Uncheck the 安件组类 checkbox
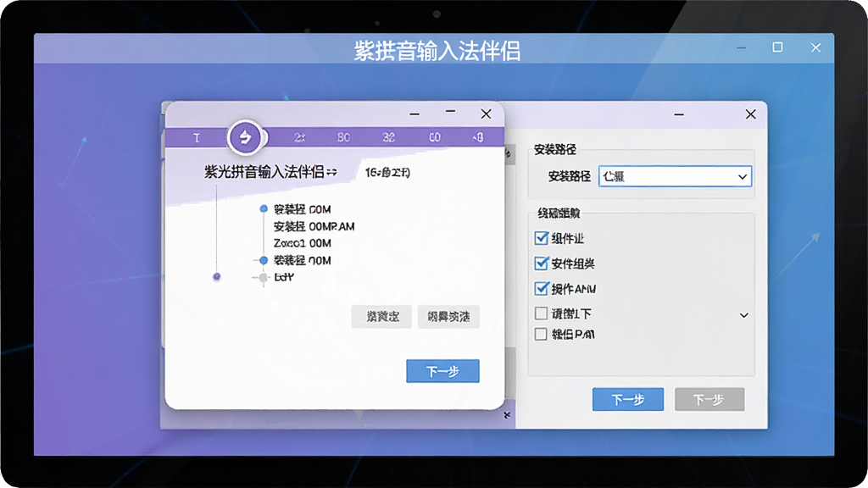 (x=542, y=263)
